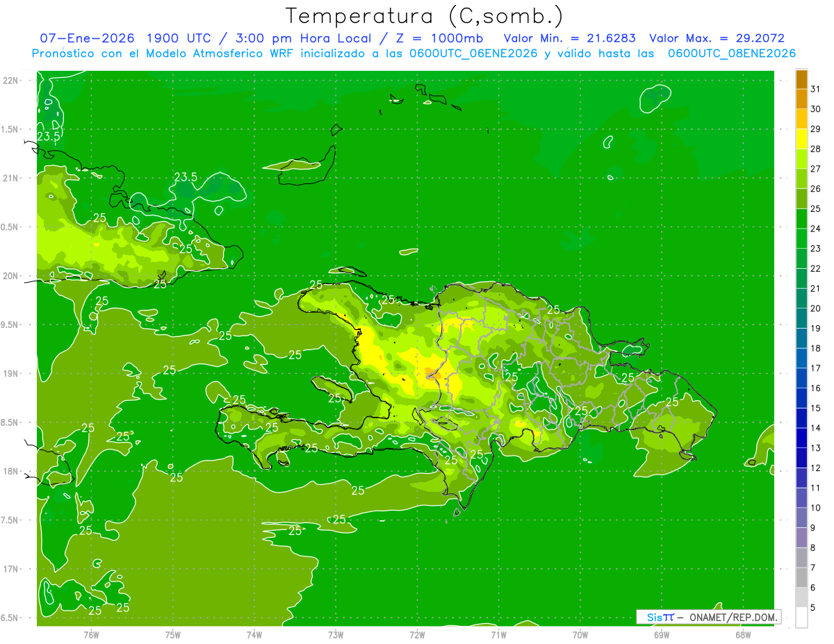Click the "70W" longitude axis label
This screenshot has width=834, height=644.
(580, 635)
